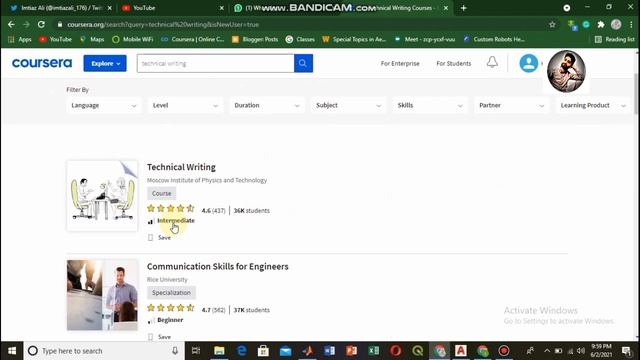Expand the Learning Product filter dropdown
The height and width of the screenshot is (360, 640).
(x=593, y=105)
